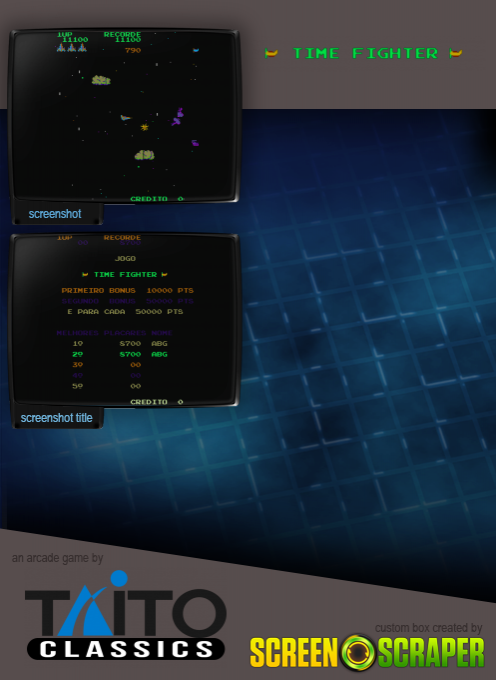Click the lower asteroid in the gameplay screenshot
Image resolution: width=496 pixels, height=680 pixels.
(x=144, y=155)
